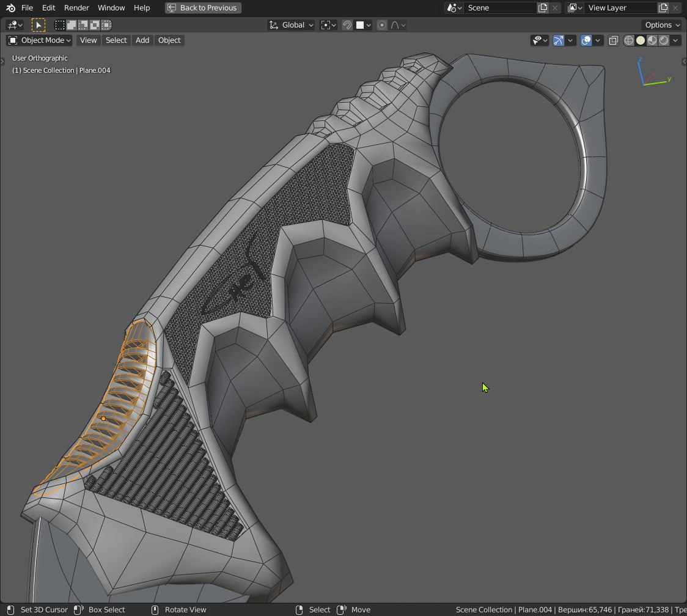Add a new view layer

point(663,8)
